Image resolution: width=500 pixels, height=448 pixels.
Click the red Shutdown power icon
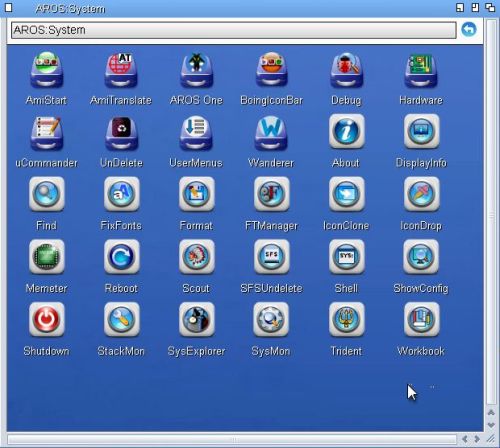(47, 319)
